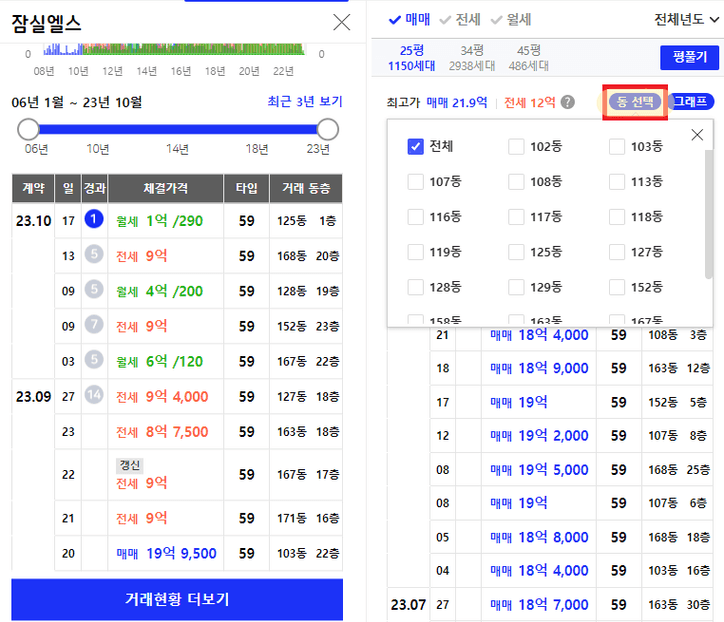
Task: Click the blue elapsed-day badge numbered 1
Action: click(x=94, y=219)
